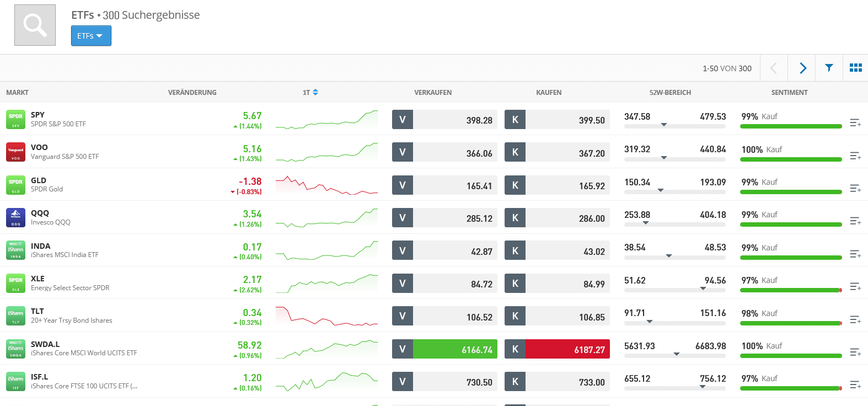
Task: Add VOO to a watchlist
Action: click(x=855, y=156)
